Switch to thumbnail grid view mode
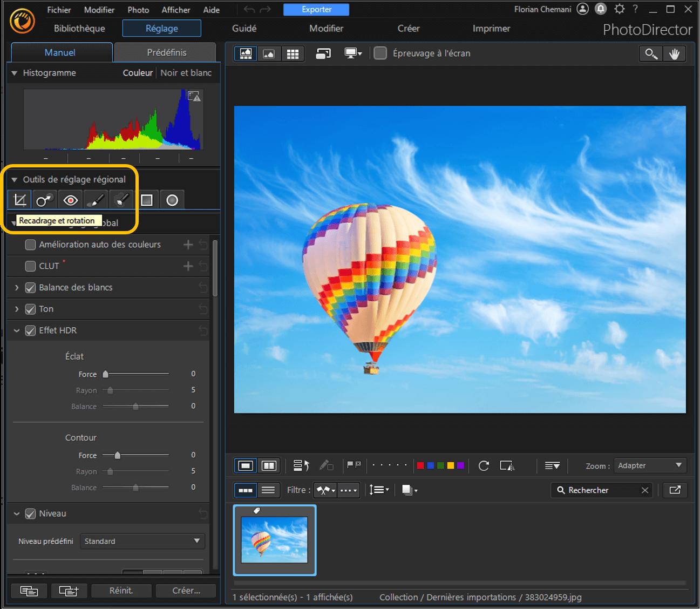The image size is (700, 609). 293,53
